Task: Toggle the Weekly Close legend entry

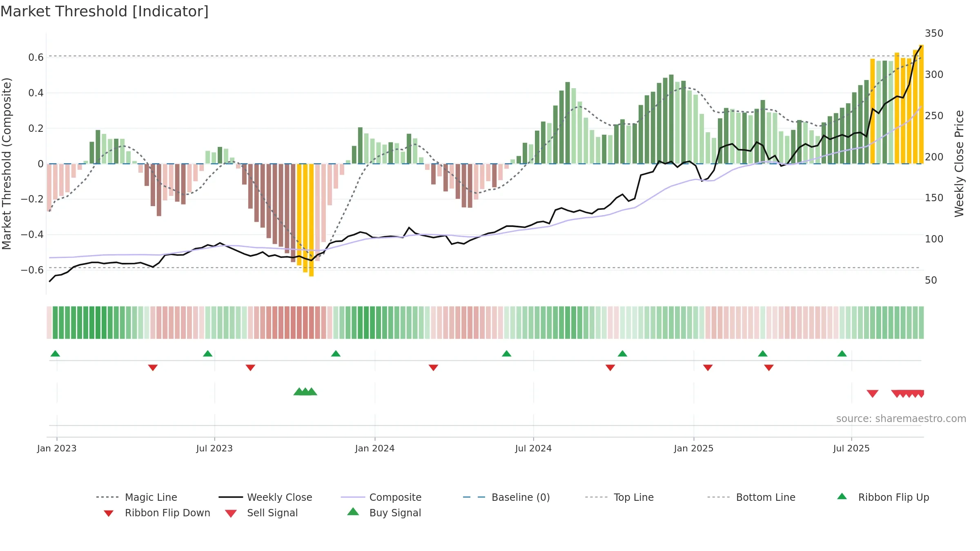Action: pos(265,497)
